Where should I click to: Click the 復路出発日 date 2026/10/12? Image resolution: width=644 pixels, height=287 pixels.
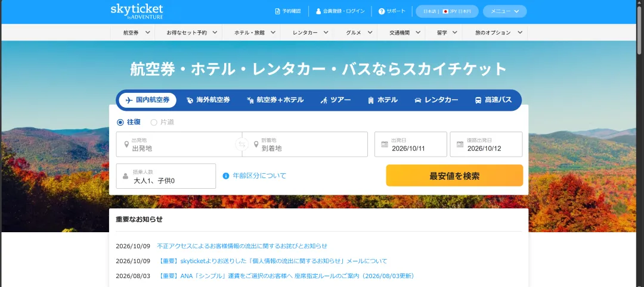484,148
